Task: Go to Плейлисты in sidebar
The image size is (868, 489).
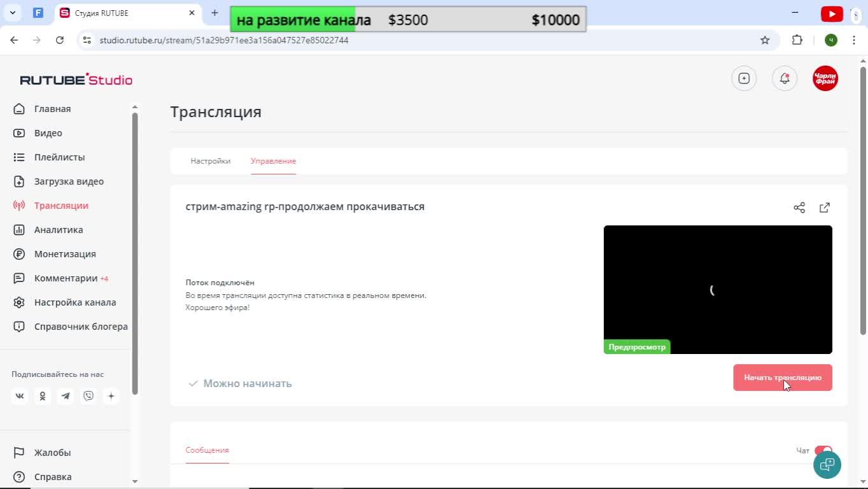Action: 59,157
